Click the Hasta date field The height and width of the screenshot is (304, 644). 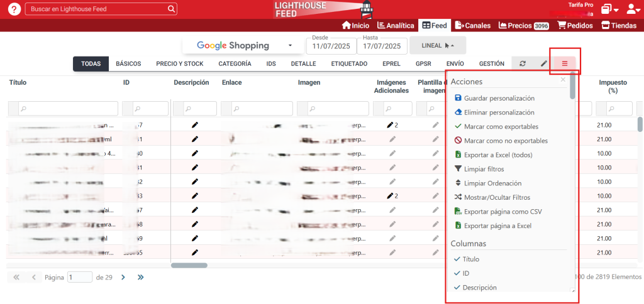point(382,46)
